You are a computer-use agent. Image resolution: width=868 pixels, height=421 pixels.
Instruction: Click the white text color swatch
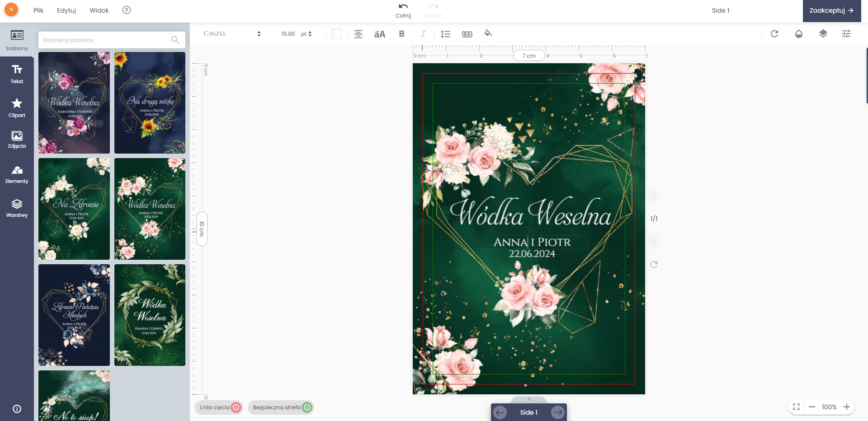[337, 34]
